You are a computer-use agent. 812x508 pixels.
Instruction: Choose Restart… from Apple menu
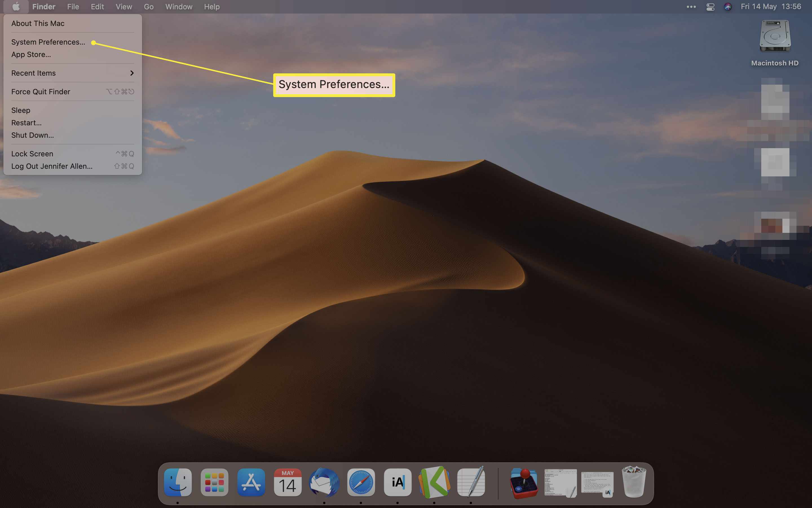point(72,123)
